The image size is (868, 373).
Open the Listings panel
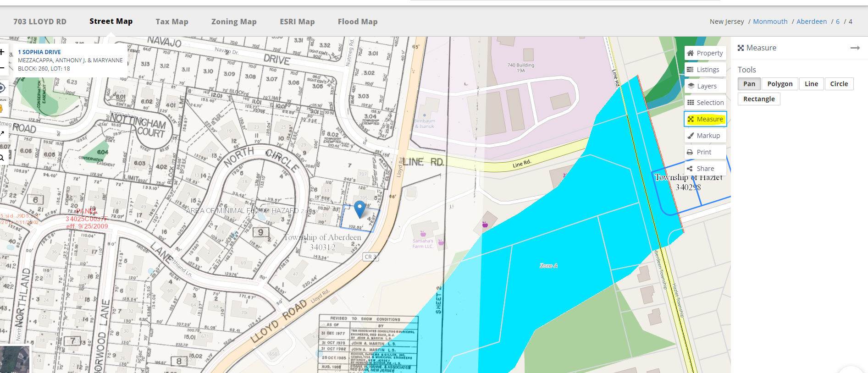pyautogui.click(x=705, y=70)
